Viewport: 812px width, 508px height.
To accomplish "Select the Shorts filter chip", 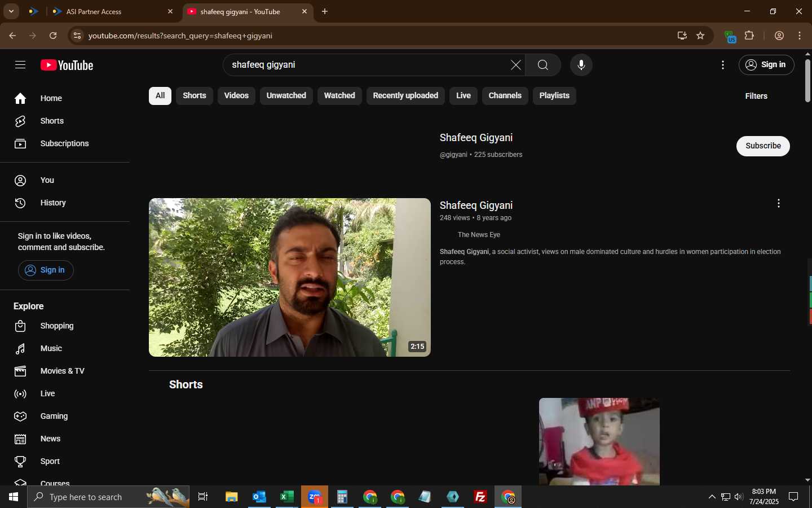I will pos(195,96).
